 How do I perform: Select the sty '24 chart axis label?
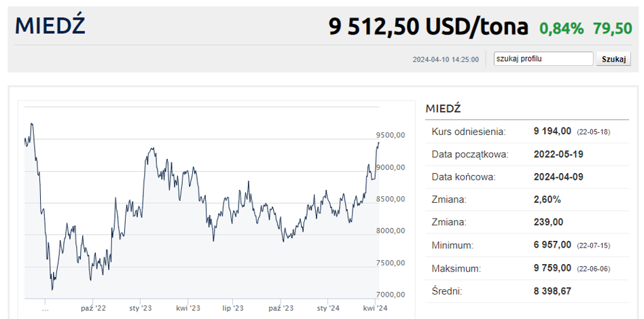[327, 308]
